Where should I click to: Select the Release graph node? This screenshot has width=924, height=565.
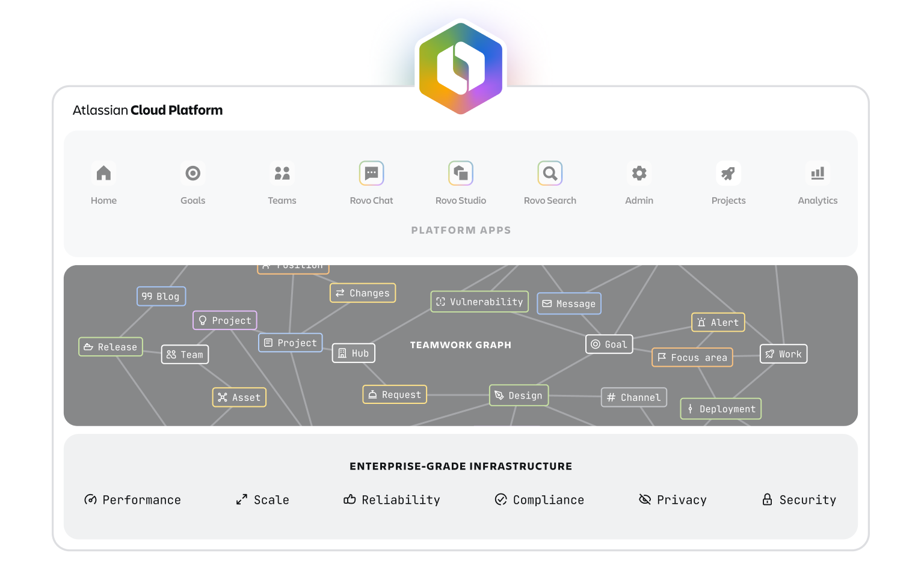(111, 347)
